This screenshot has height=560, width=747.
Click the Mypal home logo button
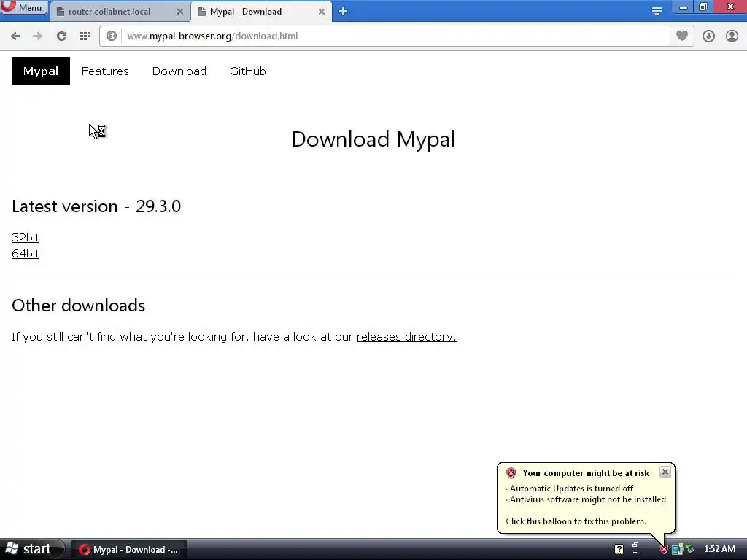click(x=41, y=71)
